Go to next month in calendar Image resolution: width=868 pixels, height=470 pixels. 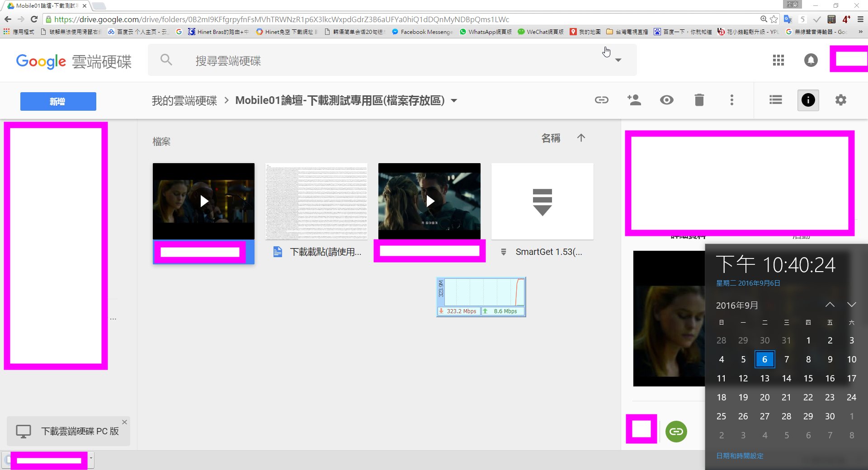852,305
